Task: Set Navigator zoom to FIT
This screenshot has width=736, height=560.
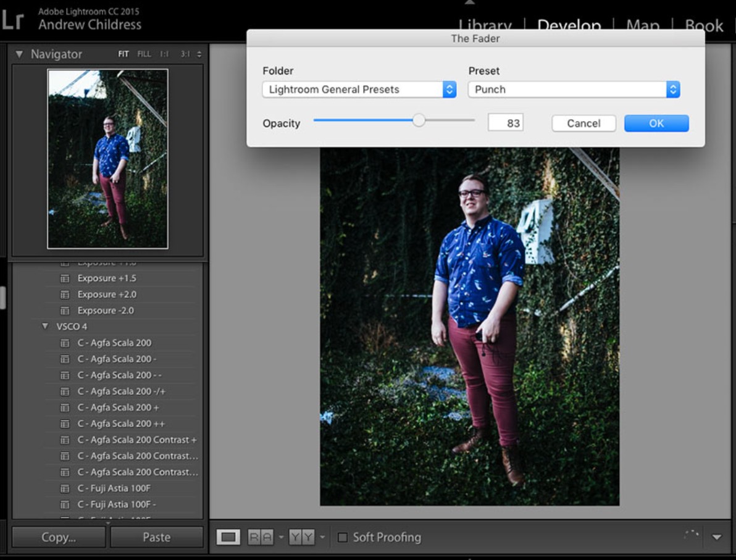Action: tap(123, 54)
